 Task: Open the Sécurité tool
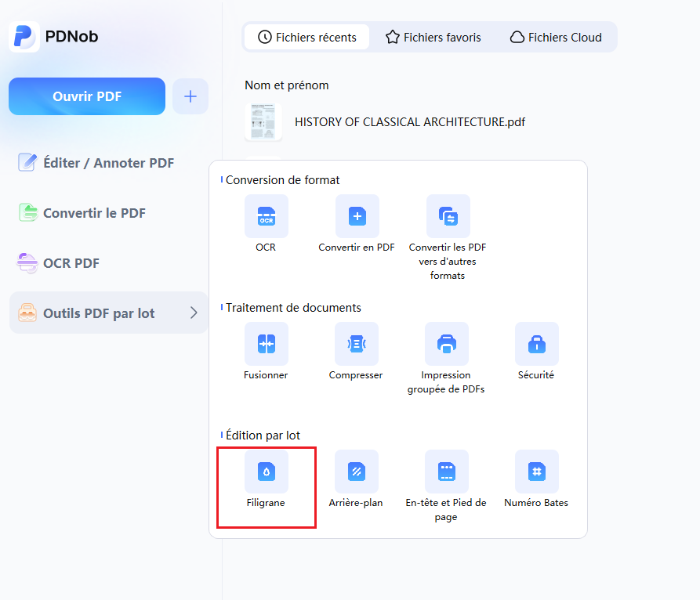click(537, 344)
